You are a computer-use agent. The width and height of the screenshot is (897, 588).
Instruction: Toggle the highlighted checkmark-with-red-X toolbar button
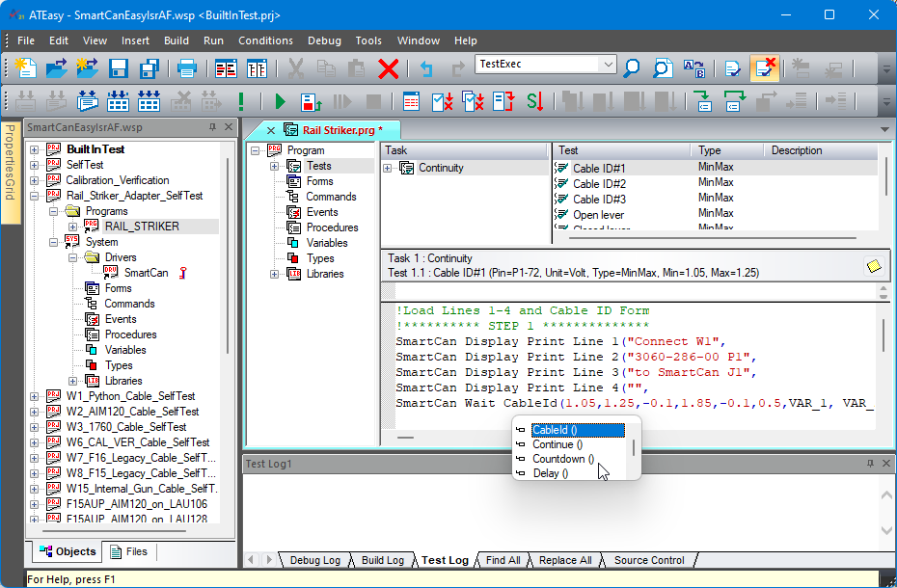[765, 68]
